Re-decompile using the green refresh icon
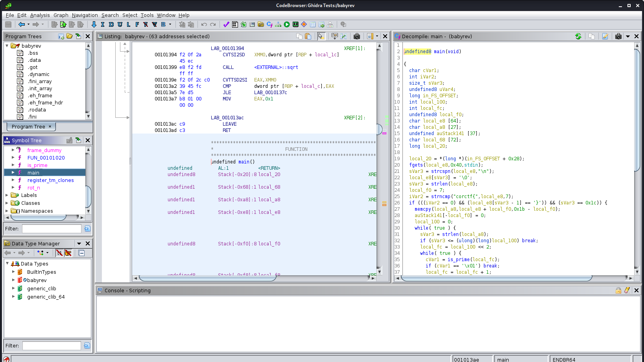This screenshot has width=644, height=362. (x=578, y=36)
